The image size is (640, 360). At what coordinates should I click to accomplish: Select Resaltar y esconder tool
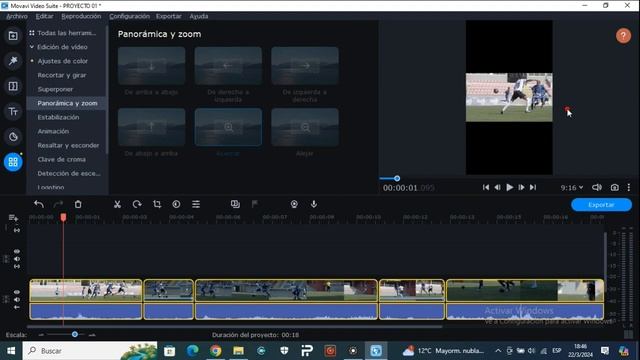pos(68,145)
